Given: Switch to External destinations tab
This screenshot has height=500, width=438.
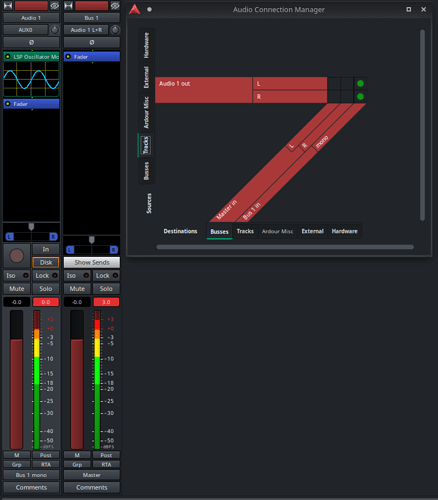Looking at the screenshot, I should point(312,231).
